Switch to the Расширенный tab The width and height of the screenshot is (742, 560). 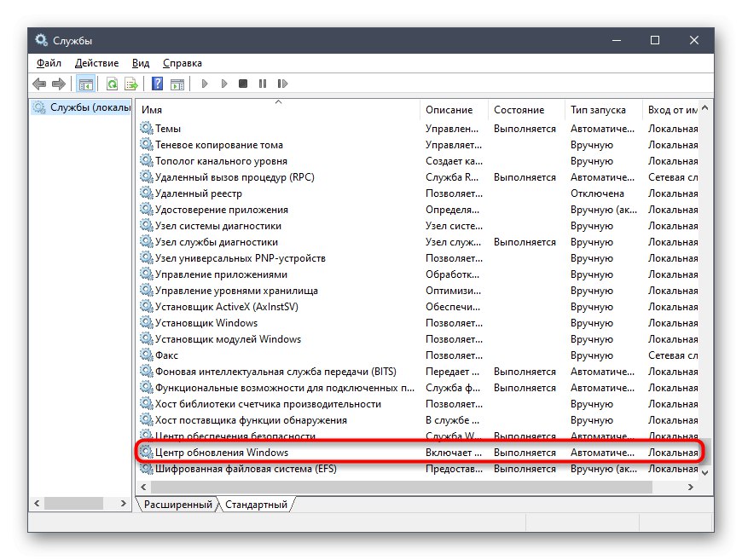pyautogui.click(x=177, y=504)
